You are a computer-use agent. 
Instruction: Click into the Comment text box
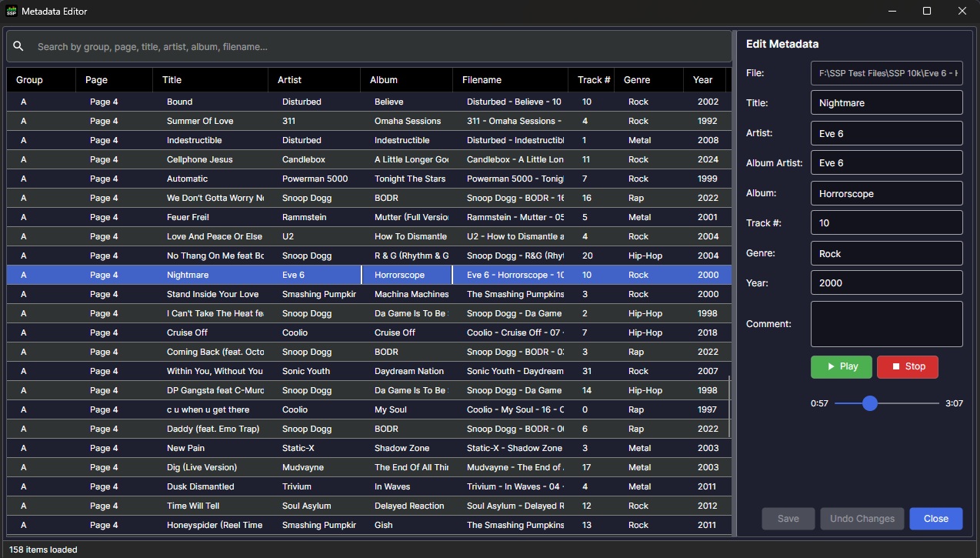[887, 324]
